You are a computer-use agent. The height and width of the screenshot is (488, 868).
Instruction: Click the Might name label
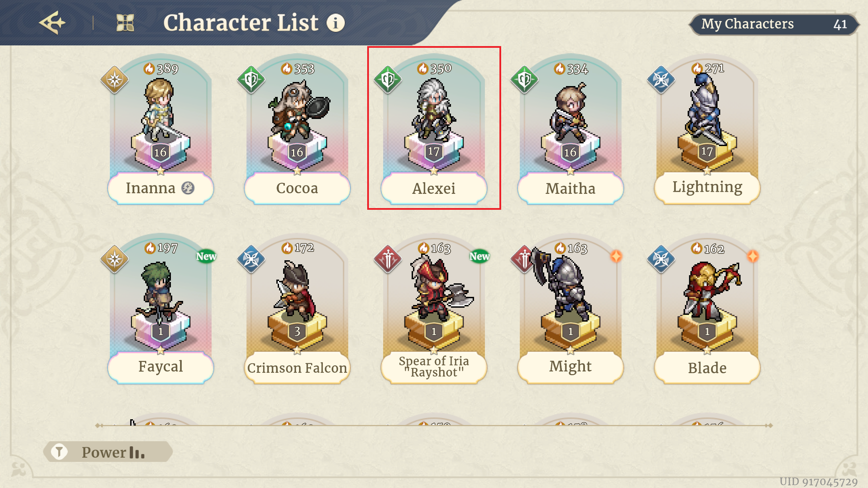[570, 367]
